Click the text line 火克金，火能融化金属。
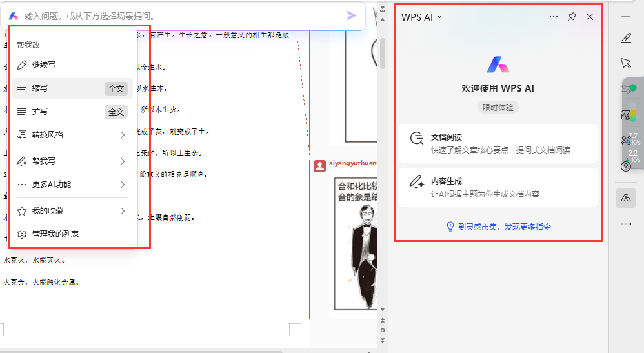 41,282
